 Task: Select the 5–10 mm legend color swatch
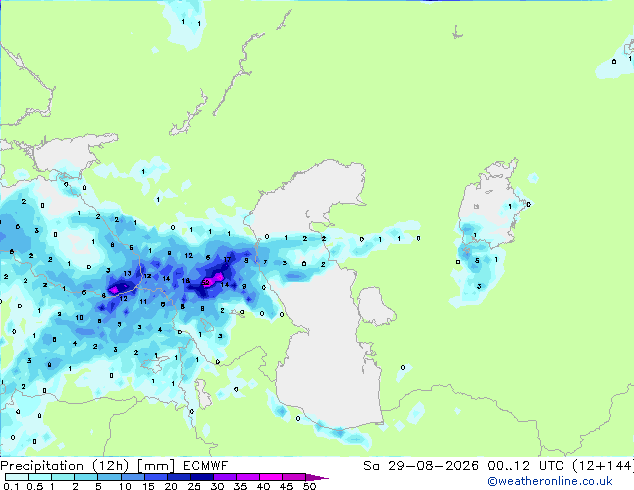[109, 477]
